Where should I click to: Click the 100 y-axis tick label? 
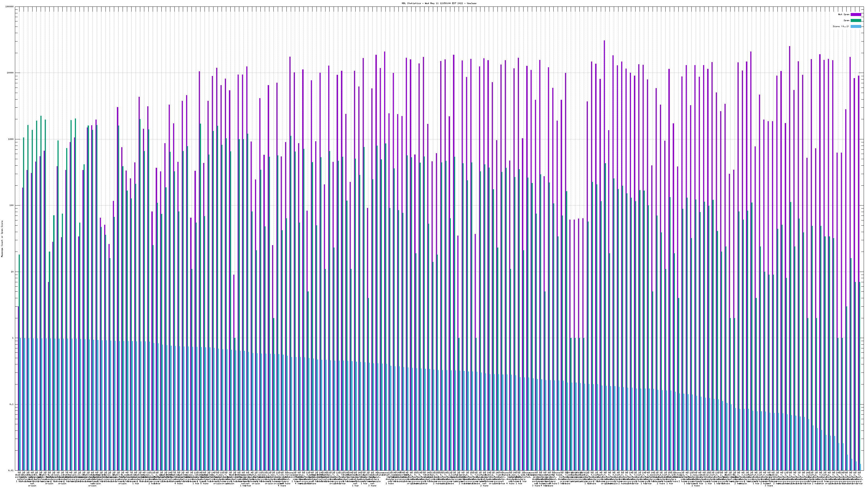point(12,206)
